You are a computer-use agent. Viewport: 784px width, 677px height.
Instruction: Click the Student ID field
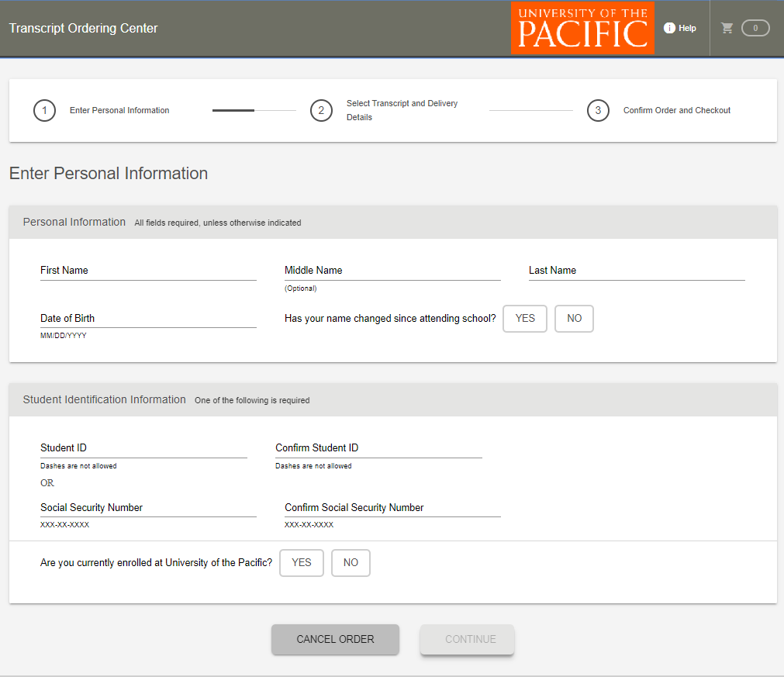pyautogui.click(x=143, y=448)
